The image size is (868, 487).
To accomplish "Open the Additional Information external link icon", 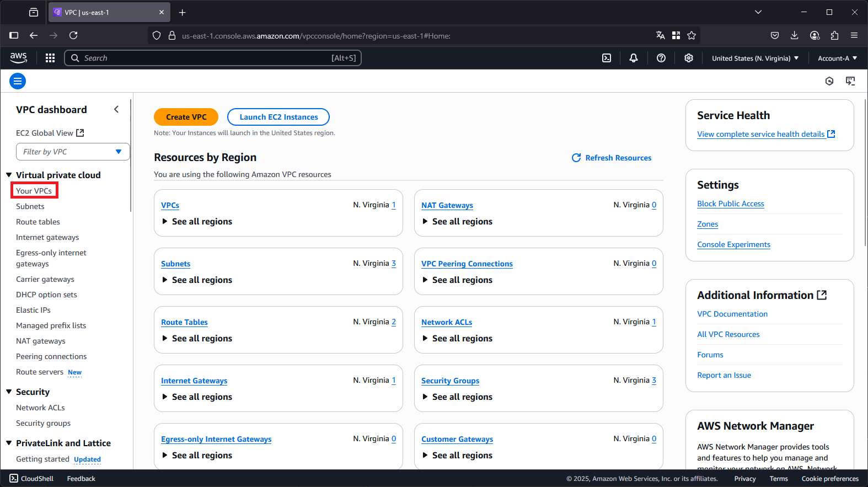I will tap(822, 295).
